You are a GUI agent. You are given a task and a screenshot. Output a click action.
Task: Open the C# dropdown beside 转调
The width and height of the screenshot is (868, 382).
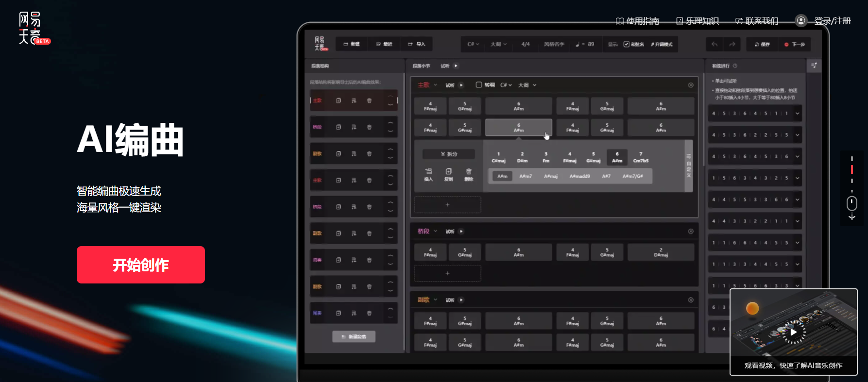point(506,85)
